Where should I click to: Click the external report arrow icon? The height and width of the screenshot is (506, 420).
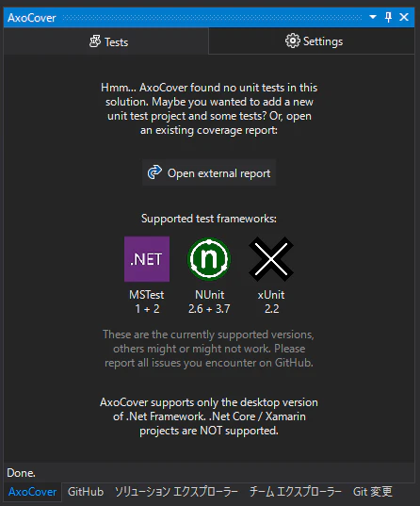pyautogui.click(x=154, y=172)
